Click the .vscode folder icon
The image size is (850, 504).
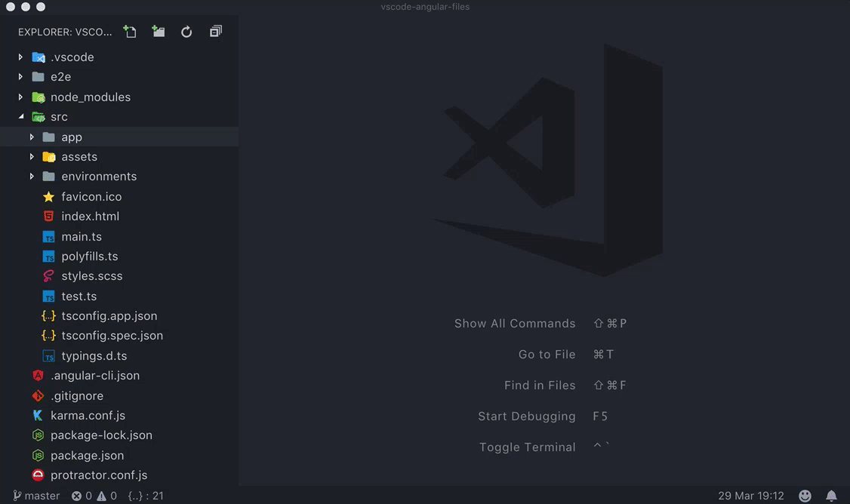click(38, 57)
